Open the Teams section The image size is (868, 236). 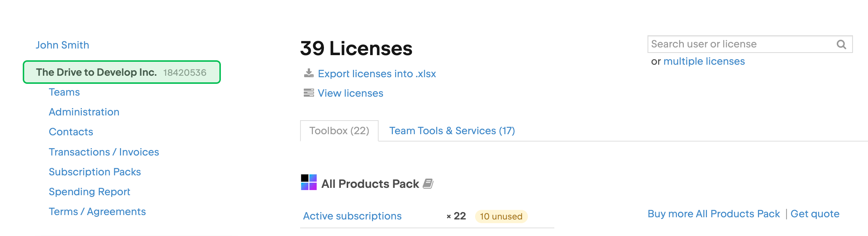pos(64,92)
